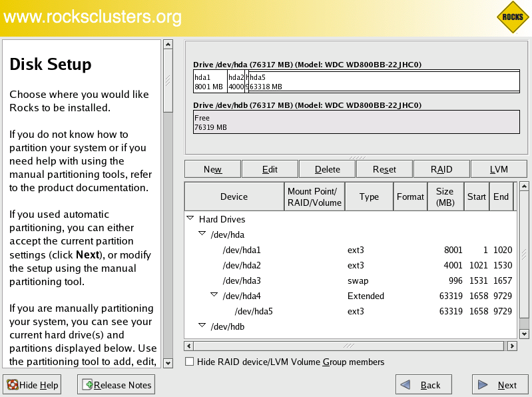Collapse the /dev/hdb drive node
The image size is (532, 397).
click(x=202, y=326)
